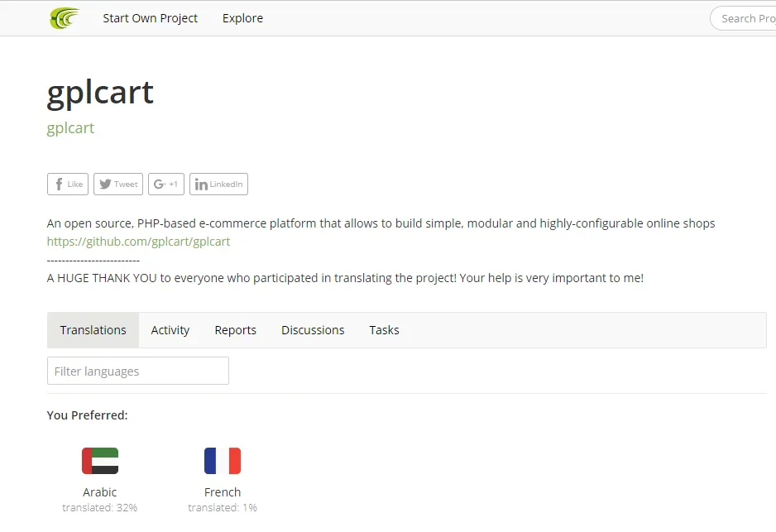Open the Arabic language link
Viewport: 776px width, 532px height.
[x=100, y=492]
